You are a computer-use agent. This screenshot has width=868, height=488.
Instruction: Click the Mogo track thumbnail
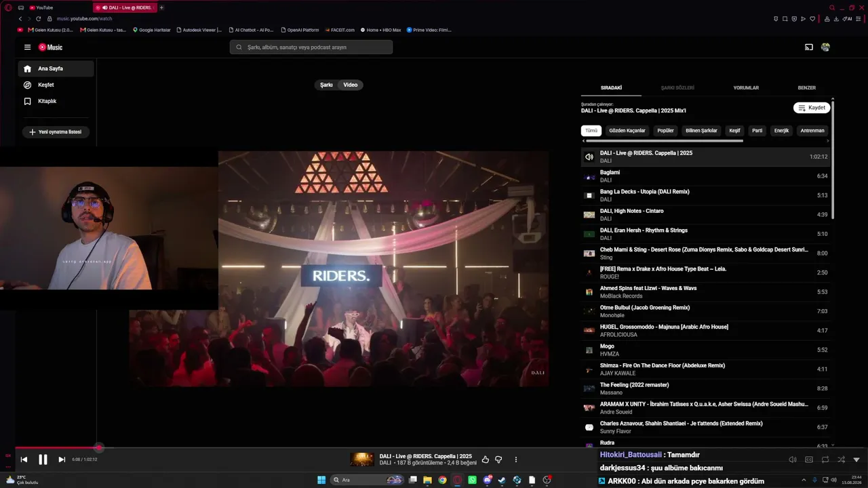coord(589,350)
